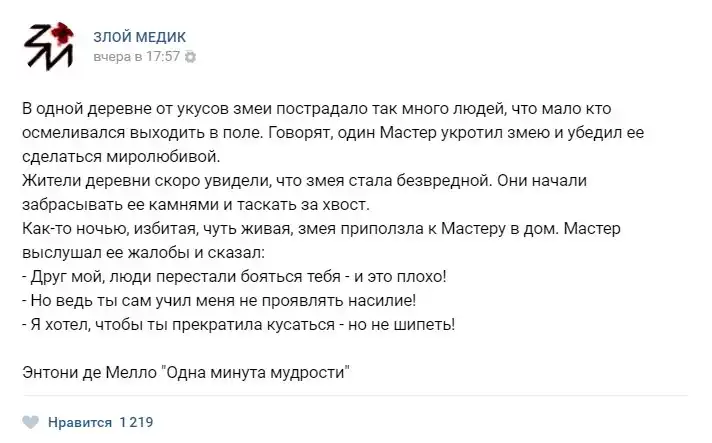Click the dialogue line starting 'Друг мой'
This screenshot has width=712, height=443.
[233, 278]
